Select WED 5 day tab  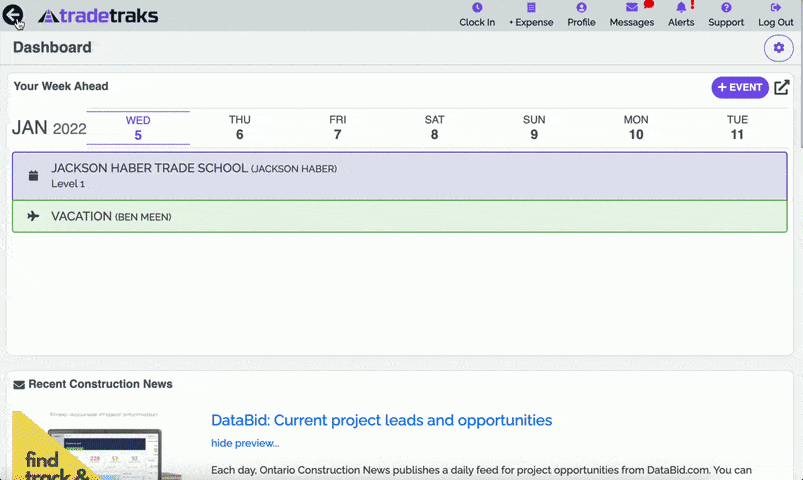pyautogui.click(x=138, y=128)
